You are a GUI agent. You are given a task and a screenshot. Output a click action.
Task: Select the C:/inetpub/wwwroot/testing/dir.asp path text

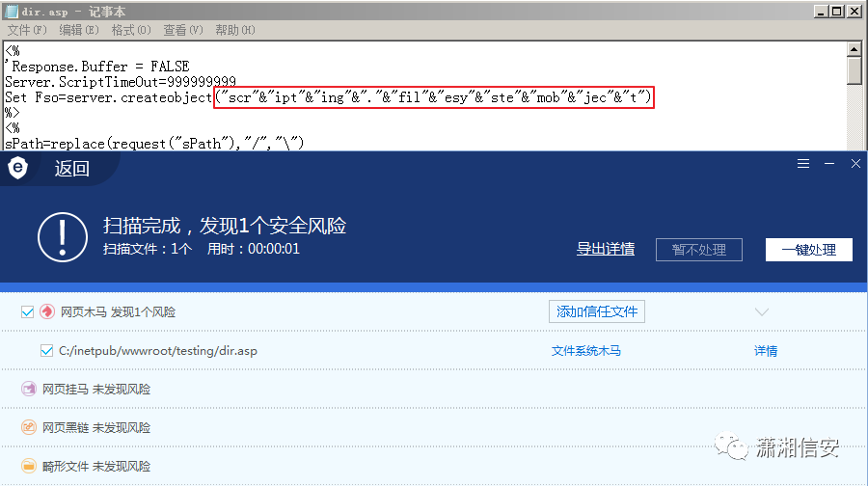pos(158,351)
